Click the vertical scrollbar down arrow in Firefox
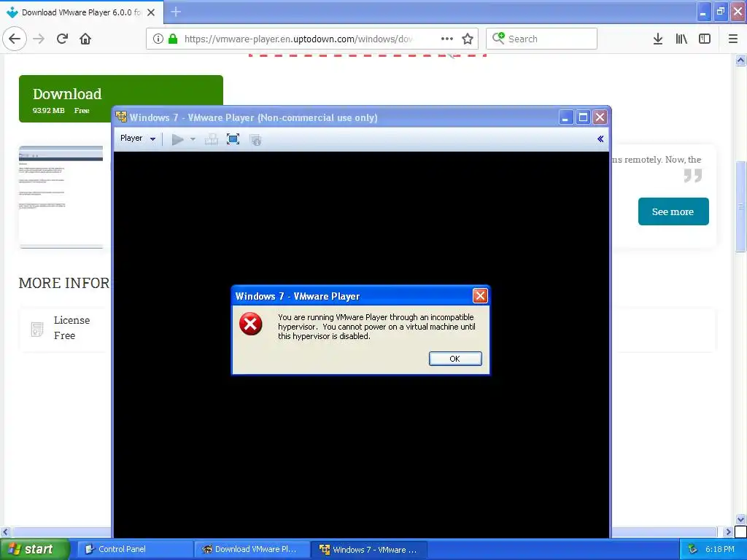Image resolution: width=747 pixels, height=560 pixels. 740,519
